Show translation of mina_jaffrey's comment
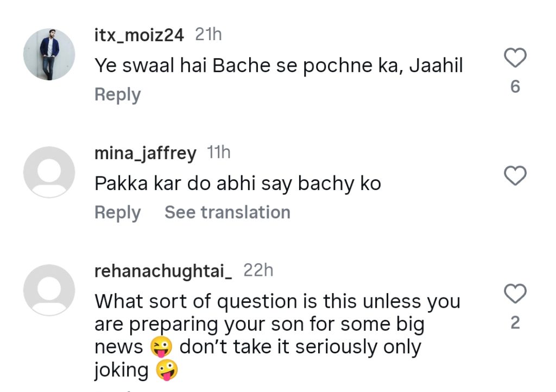Viewport: 556px width, 392px height. coord(227,212)
